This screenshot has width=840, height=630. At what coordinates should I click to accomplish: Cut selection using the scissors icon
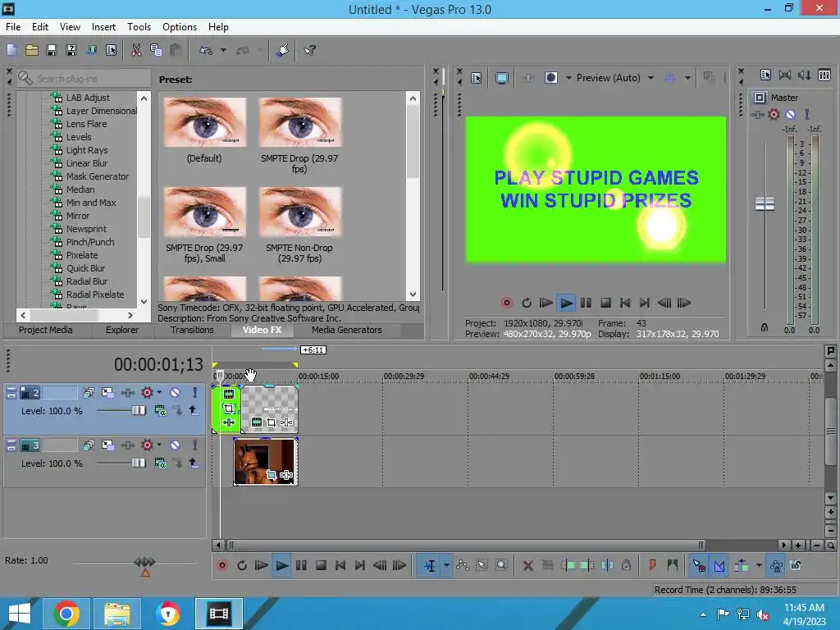pyautogui.click(x=136, y=50)
